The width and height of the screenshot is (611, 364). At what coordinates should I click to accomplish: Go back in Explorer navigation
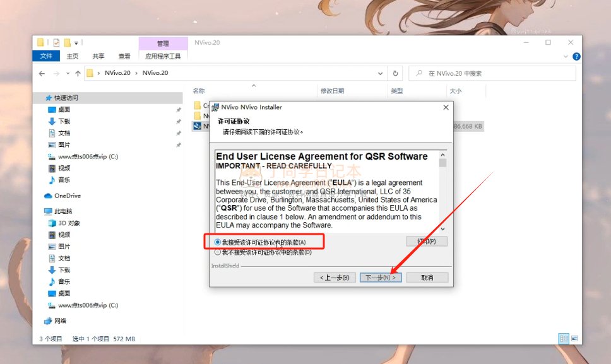tap(42, 73)
